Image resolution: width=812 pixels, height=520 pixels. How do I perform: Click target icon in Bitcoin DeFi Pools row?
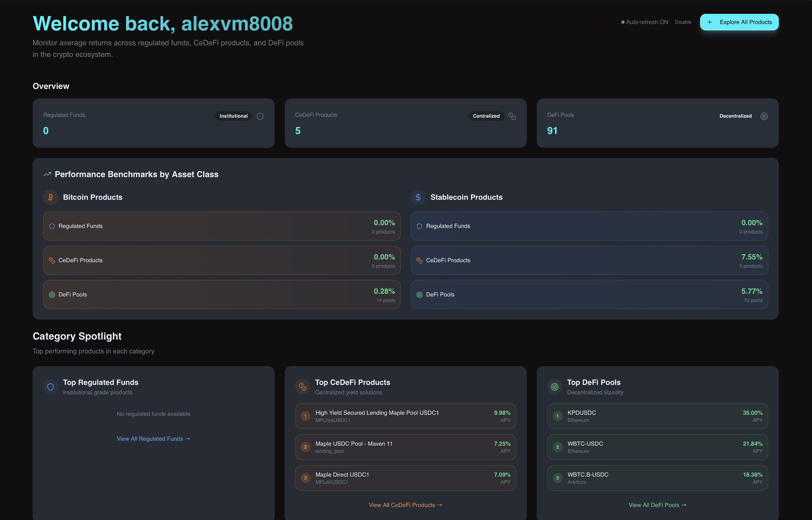pos(52,295)
